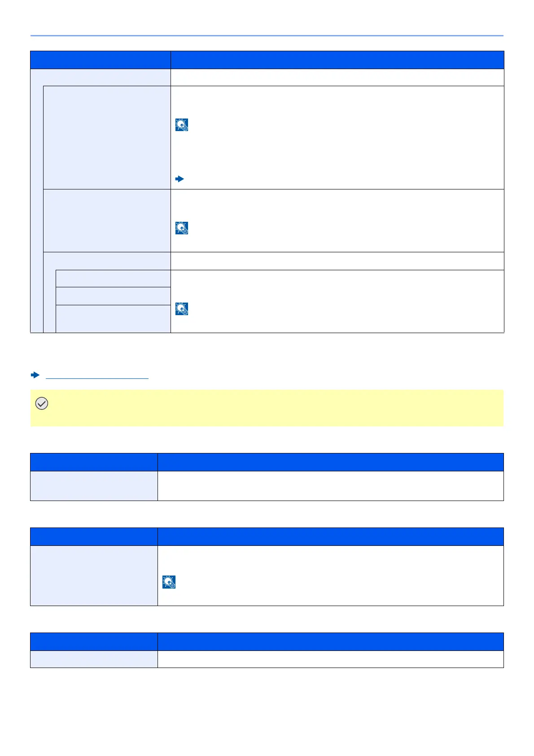
Task: Click the second lightbulb note icon in top table
Action: (182, 228)
